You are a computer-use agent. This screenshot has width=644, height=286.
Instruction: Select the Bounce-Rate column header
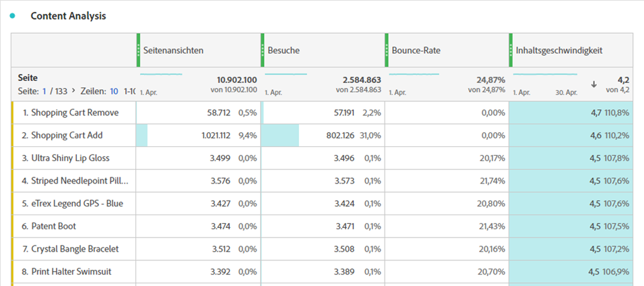click(413, 51)
